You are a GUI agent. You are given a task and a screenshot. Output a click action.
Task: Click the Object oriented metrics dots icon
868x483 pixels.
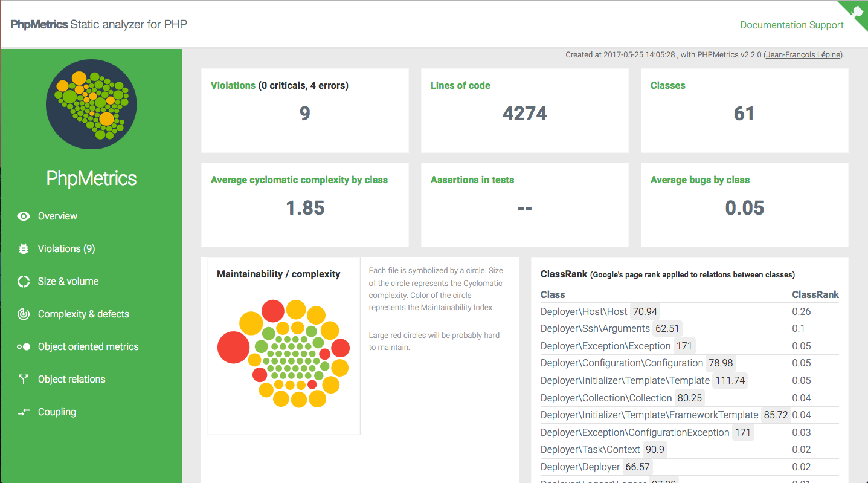click(24, 347)
